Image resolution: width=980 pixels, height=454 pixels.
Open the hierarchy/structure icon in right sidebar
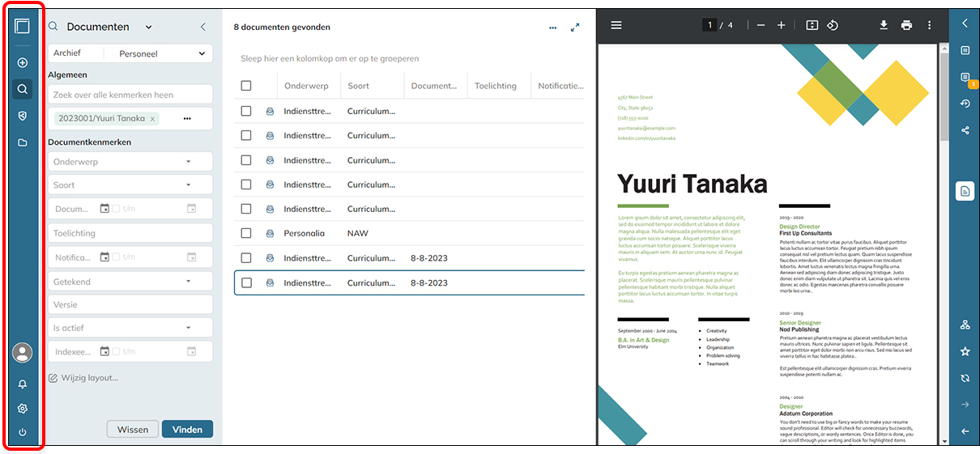pyautogui.click(x=965, y=325)
